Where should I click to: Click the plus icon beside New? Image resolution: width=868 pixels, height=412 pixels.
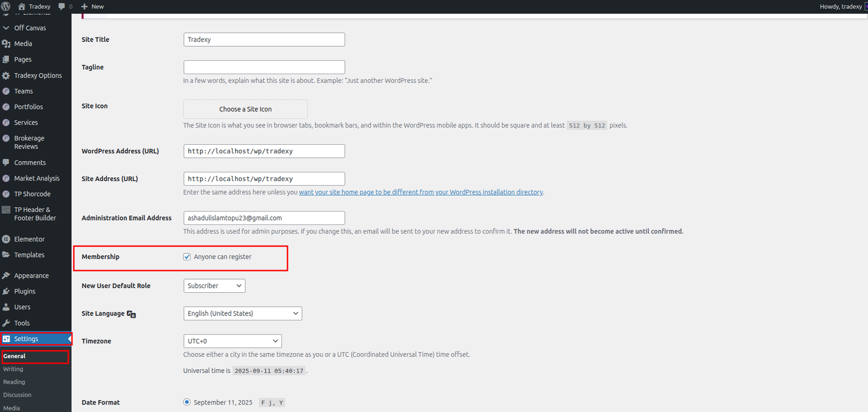tap(84, 7)
